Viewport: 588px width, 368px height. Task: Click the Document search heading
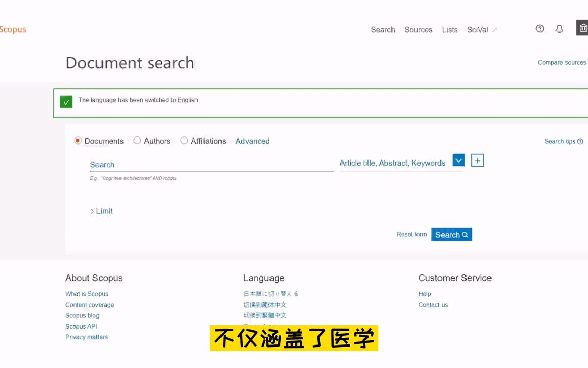click(x=130, y=63)
